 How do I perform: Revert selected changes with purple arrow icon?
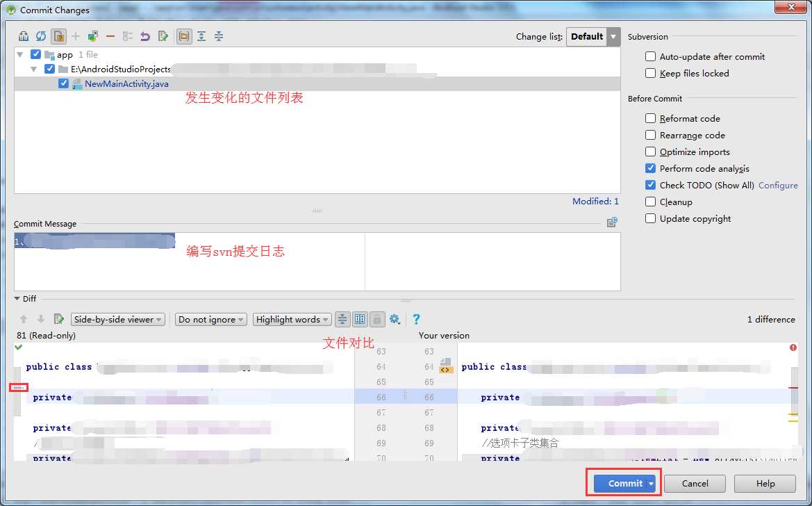pyautogui.click(x=145, y=36)
